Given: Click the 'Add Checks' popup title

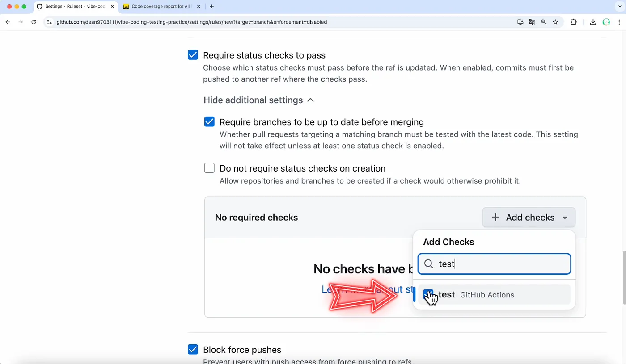Looking at the screenshot, I should [448, 242].
